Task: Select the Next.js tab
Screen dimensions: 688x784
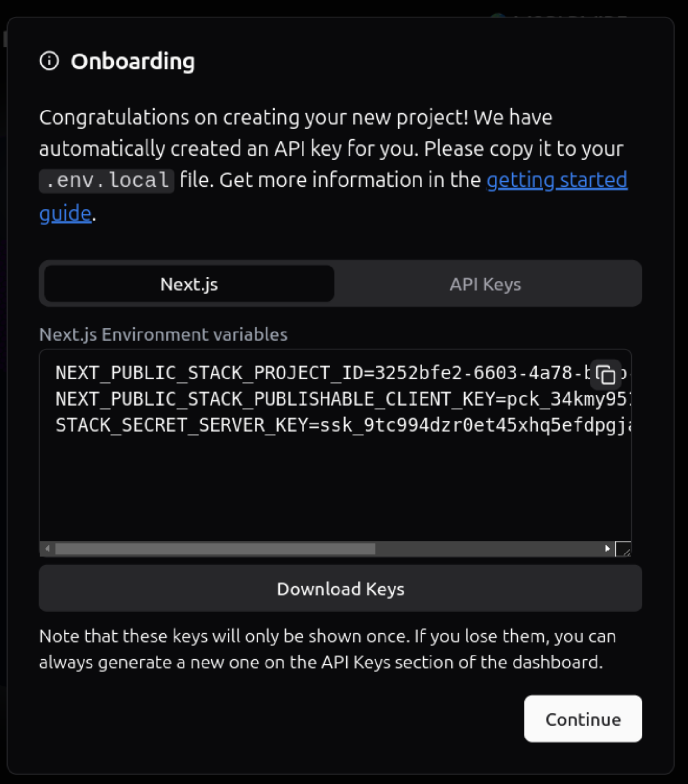Action: click(189, 284)
